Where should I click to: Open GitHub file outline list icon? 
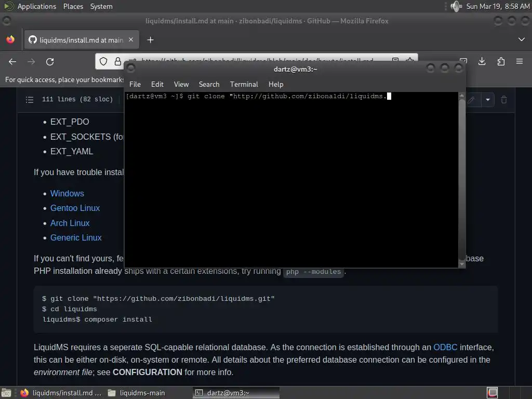(30, 99)
